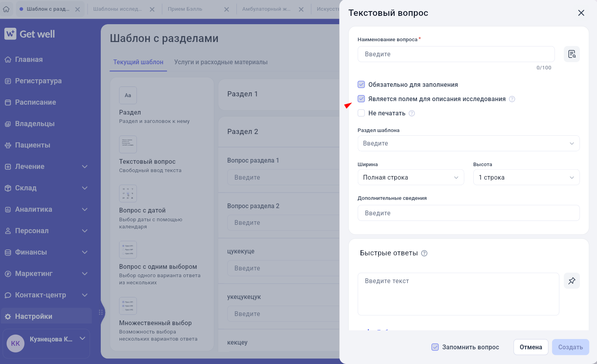Click the Get well logo
Image resolution: width=597 pixels, height=364 pixels.
pos(30,34)
